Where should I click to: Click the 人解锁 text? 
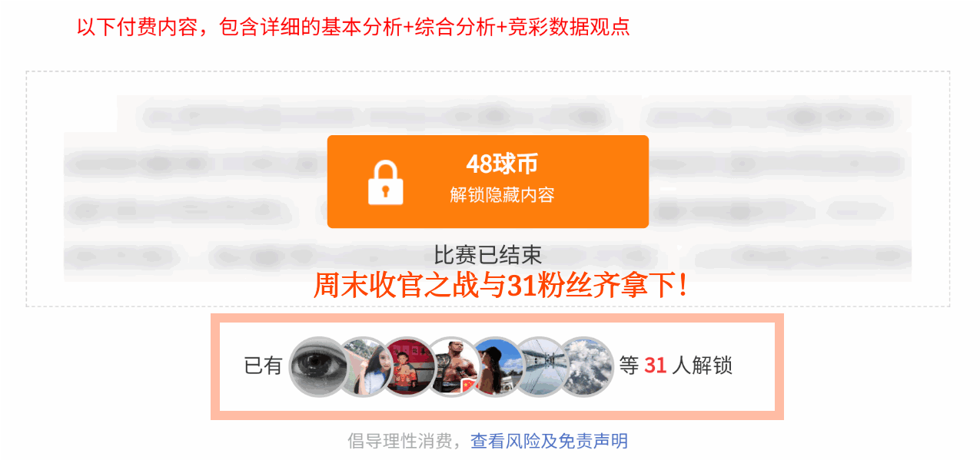(x=702, y=366)
